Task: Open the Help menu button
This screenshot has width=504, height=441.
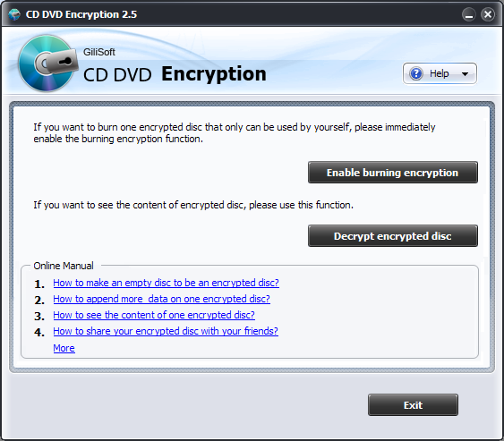Action: pos(440,73)
